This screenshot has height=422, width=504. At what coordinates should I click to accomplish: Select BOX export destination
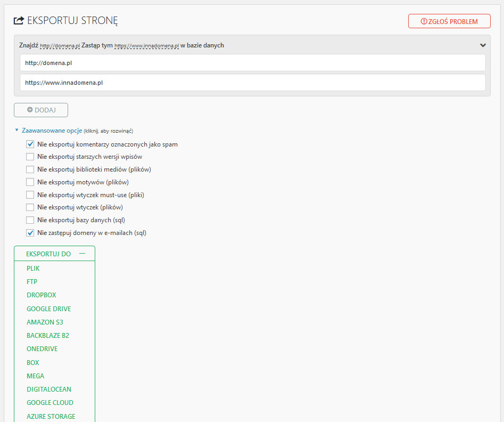coord(33,362)
